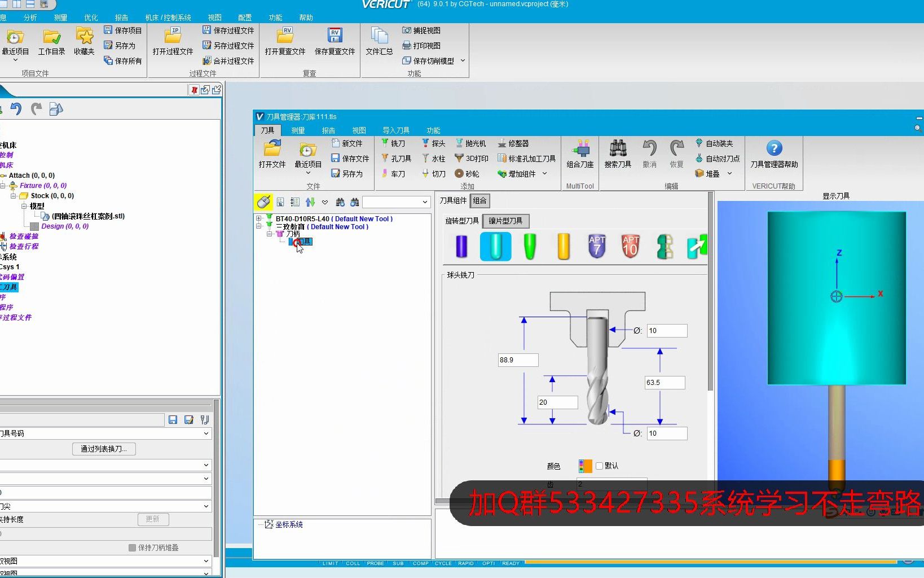Open the working directory (工作目录) folder
The image size is (924, 578).
[x=51, y=42]
